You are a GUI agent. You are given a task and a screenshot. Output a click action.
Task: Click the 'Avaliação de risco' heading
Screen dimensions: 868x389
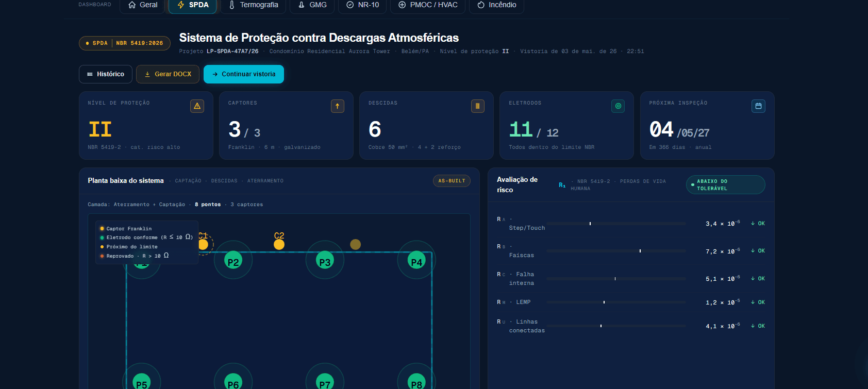tap(517, 185)
